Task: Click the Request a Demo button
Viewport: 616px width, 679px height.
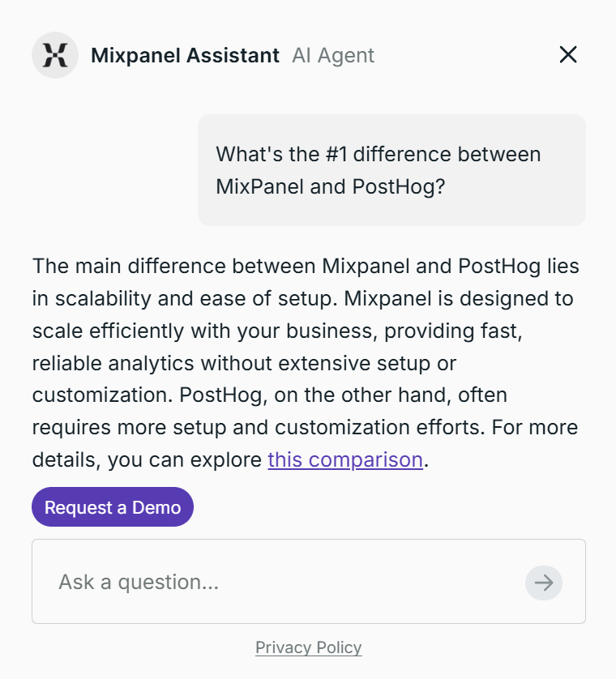Action: point(113,507)
